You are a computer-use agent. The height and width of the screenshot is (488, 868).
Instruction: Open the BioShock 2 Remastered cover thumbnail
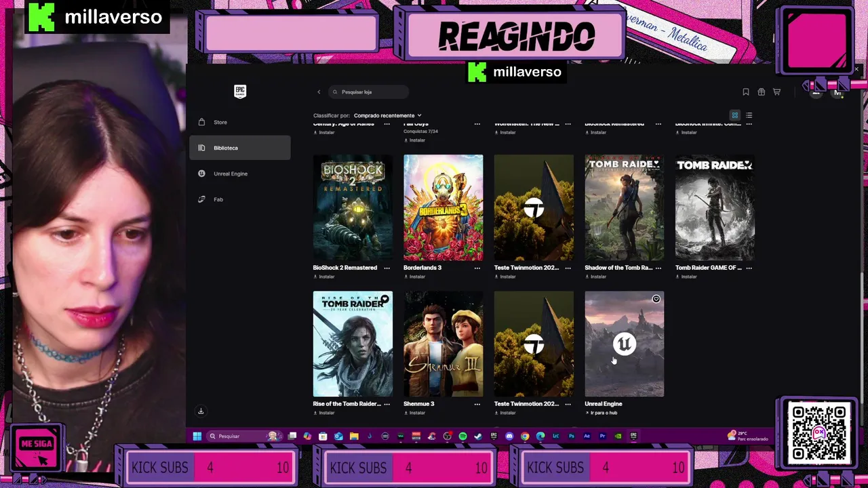(353, 207)
